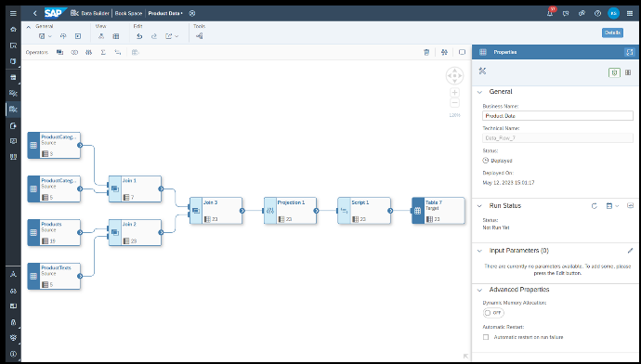The height and width of the screenshot is (364, 641).
Task: Select the Projection 1 node
Action: tap(290, 211)
